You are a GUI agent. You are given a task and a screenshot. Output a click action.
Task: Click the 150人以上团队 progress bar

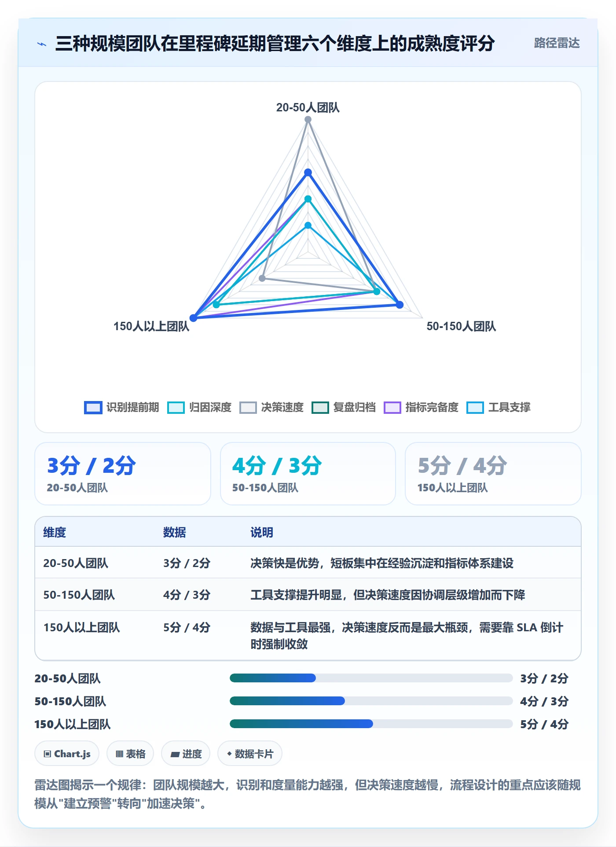(371, 724)
